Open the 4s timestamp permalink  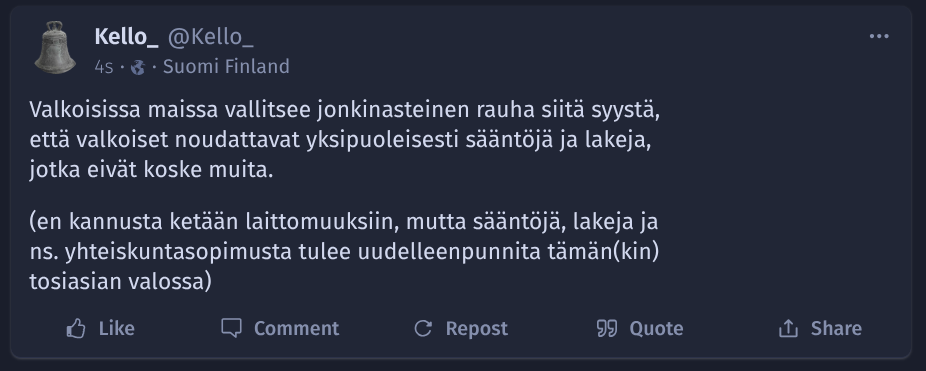coord(103,67)
